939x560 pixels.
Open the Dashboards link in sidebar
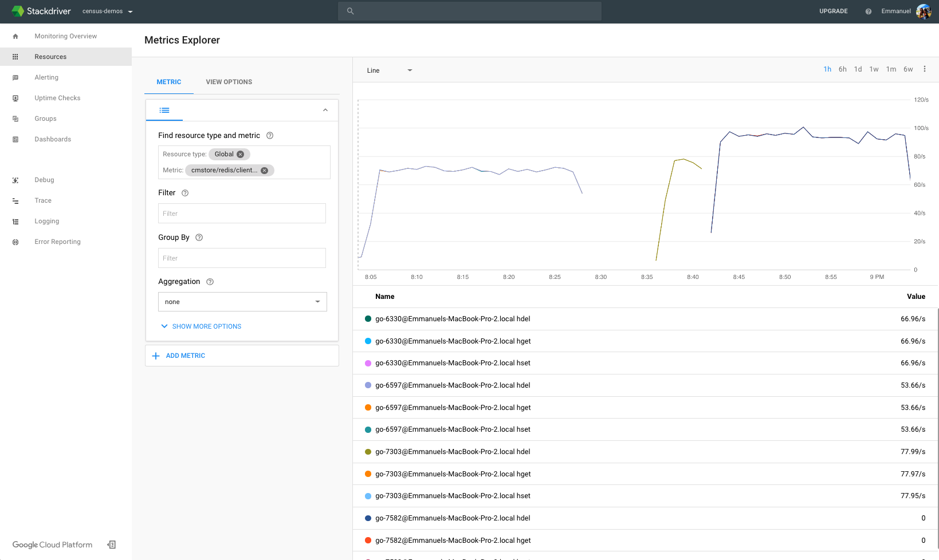point(53,139)
